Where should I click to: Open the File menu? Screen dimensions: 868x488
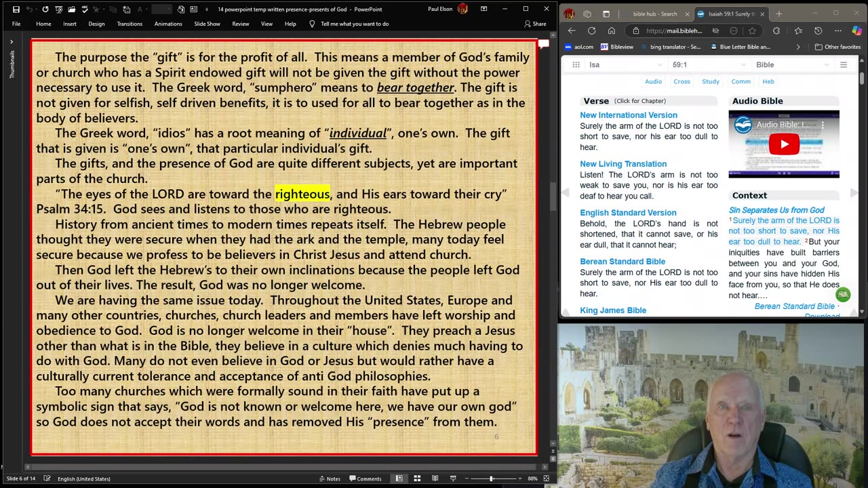point(16,24)
